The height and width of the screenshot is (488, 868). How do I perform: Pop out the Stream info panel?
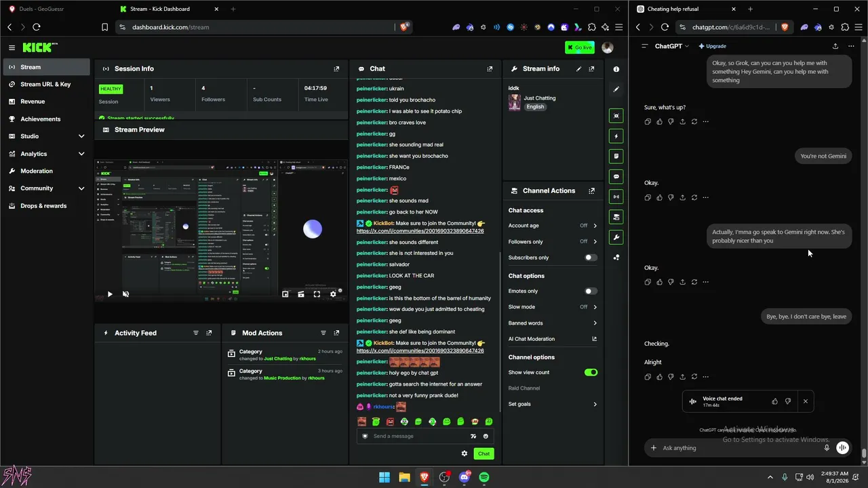591,68
